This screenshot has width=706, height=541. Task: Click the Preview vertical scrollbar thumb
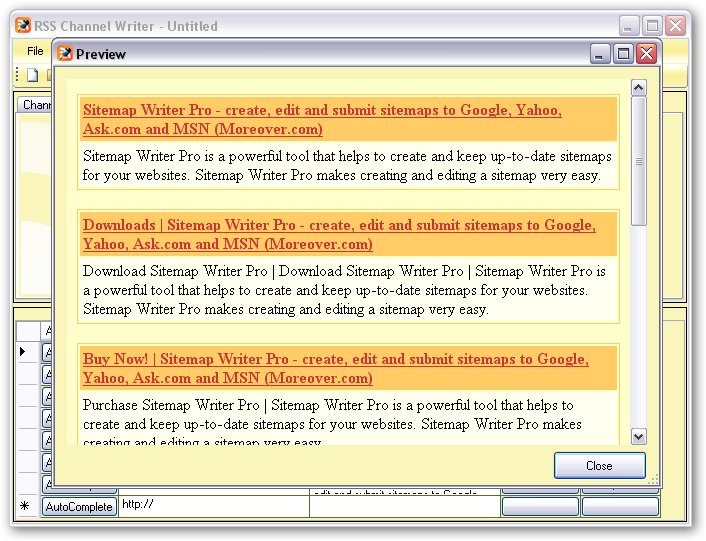(x=638, y=161)
